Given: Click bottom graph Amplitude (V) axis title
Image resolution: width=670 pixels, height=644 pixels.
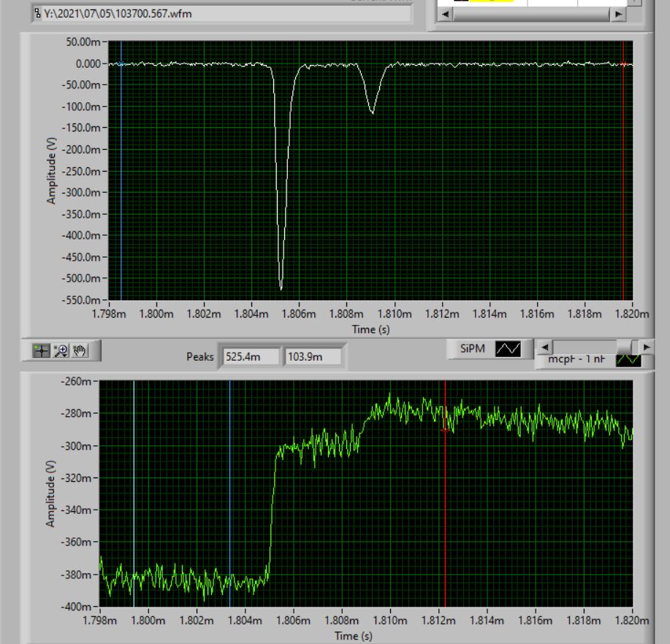Looking at the screenshot, I should [x=50, y=494].
